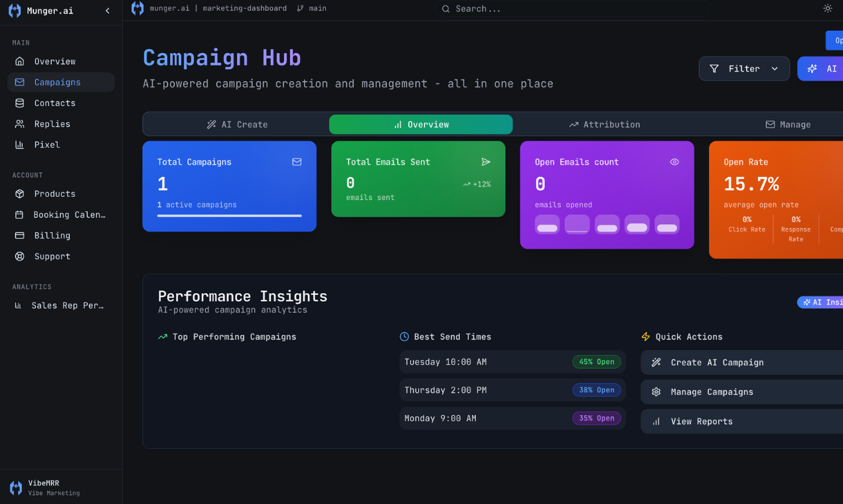Navigate to Billing
Screen dimensions: 843x504
coord(52,235)
